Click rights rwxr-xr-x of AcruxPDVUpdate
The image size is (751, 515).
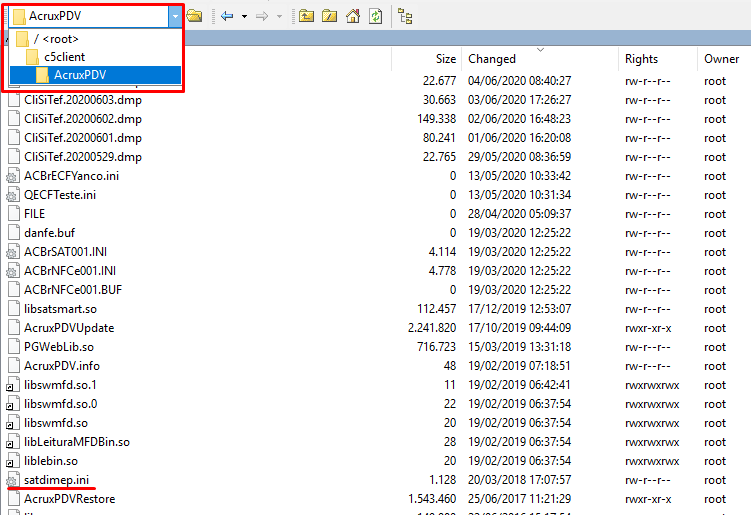pyautogui.click(x=648, y=328)
